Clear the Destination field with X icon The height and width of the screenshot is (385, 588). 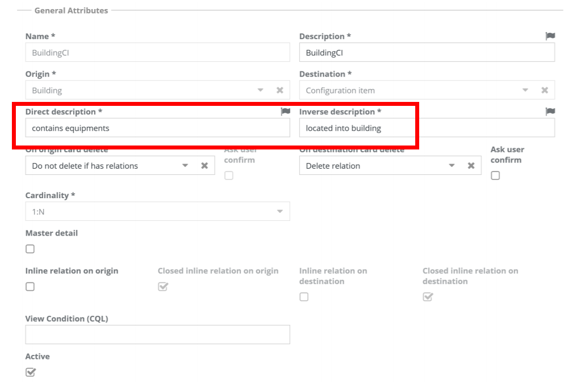[x=544, y=90]
